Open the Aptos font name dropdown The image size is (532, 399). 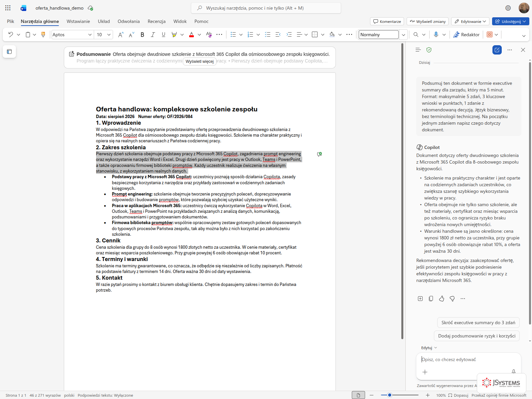(x=90, y=35)
